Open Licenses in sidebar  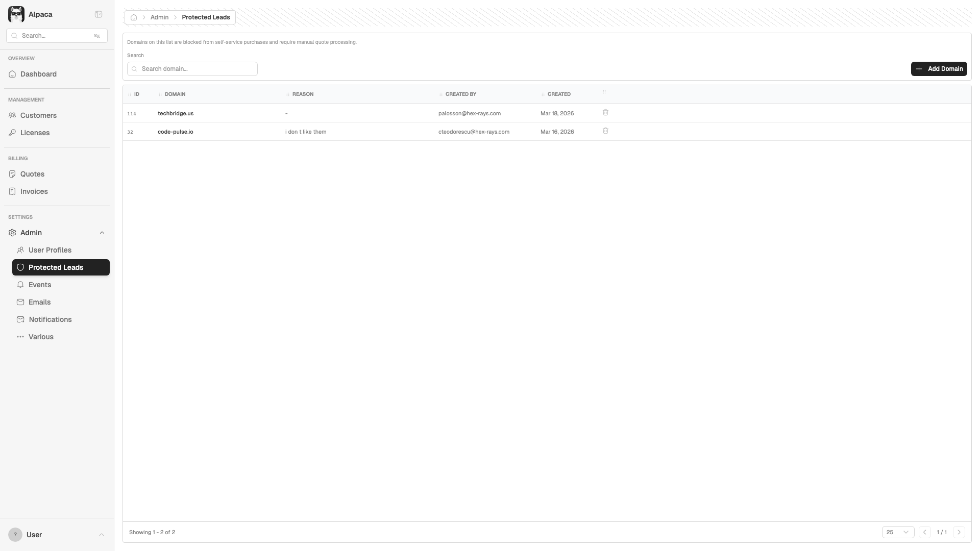coord(35,133)
